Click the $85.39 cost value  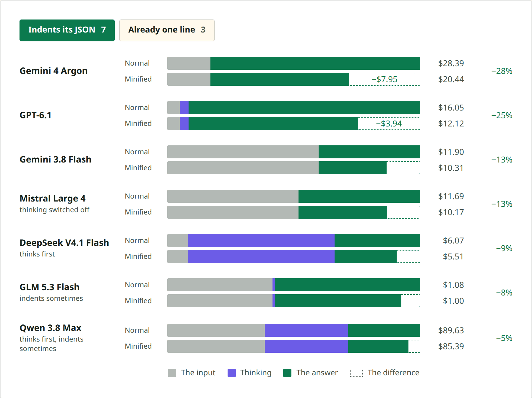451,346
